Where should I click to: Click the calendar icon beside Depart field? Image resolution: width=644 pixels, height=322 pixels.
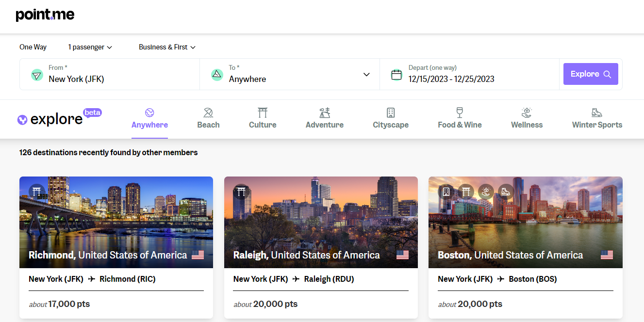[x=396, y=74]
